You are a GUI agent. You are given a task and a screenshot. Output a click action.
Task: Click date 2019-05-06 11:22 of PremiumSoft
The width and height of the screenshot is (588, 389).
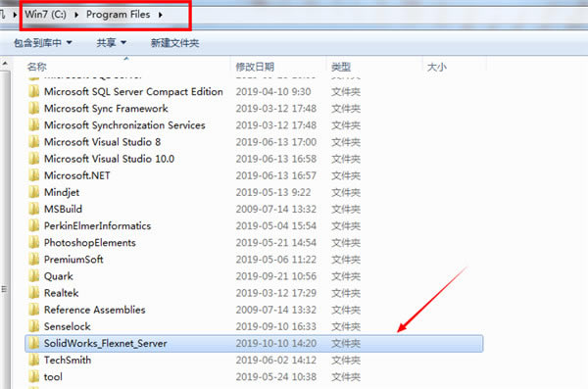coord(276,260)
